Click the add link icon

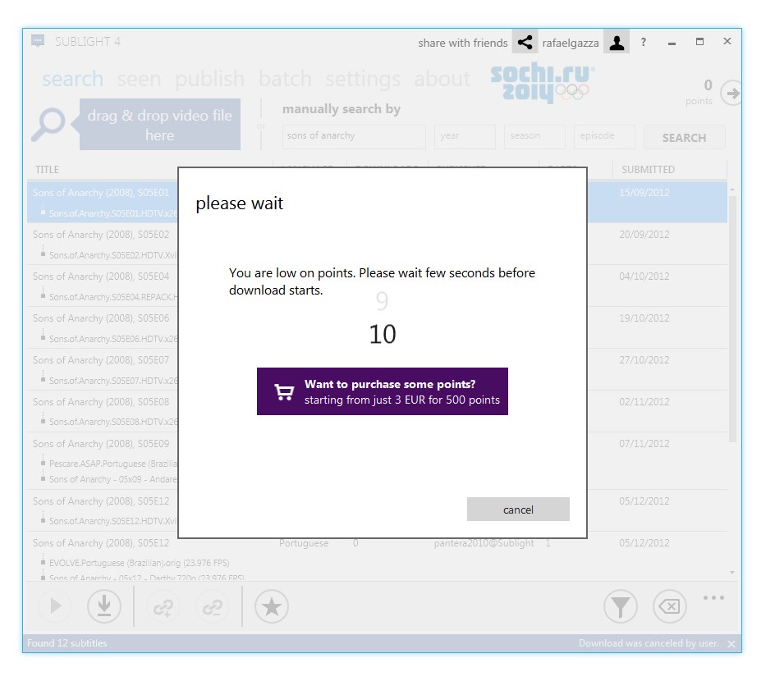point(163,606)
